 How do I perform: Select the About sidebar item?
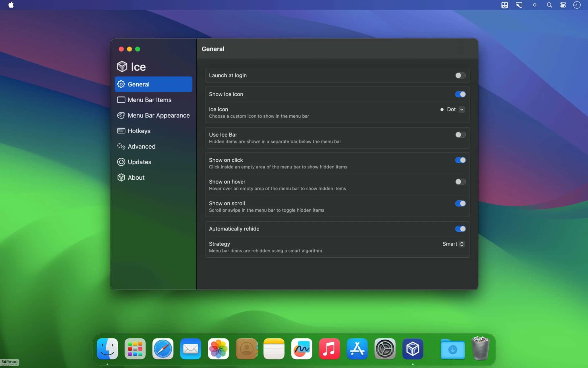point(153,177)
